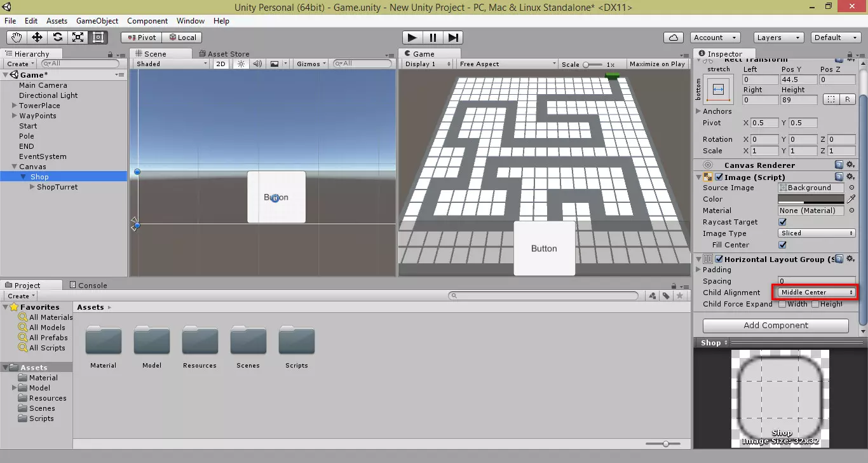Image resolution: width=868 pixels, height=463 pixels.
Task: Open the GameObject menu
Action: click(x=97, y=21)
